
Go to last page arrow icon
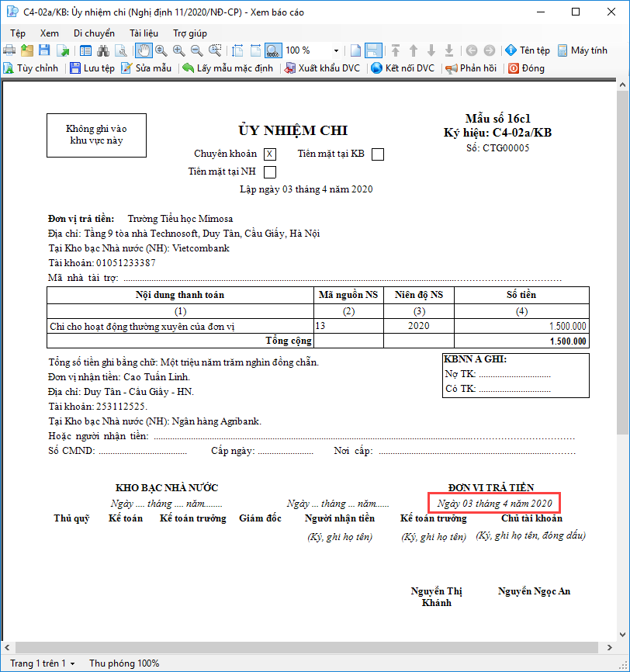[449, 50]
